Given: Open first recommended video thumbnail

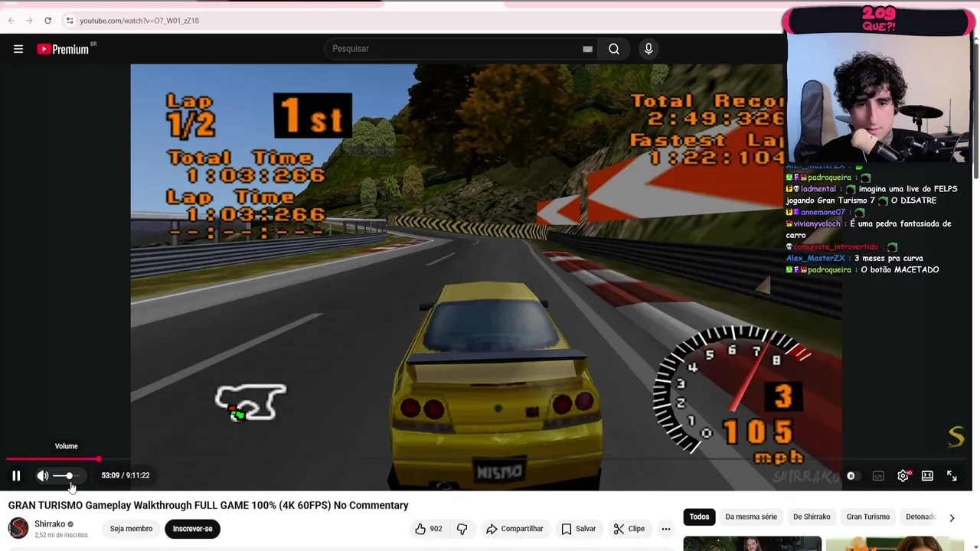Looking at the screenshot, I should click(x=752, y=543).
